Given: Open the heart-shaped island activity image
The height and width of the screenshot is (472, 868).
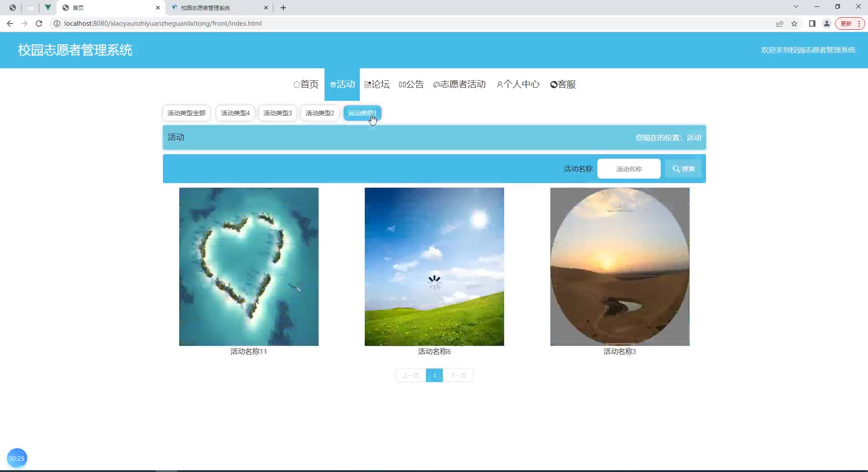Looking at the screenshot, I should point(249,267).
